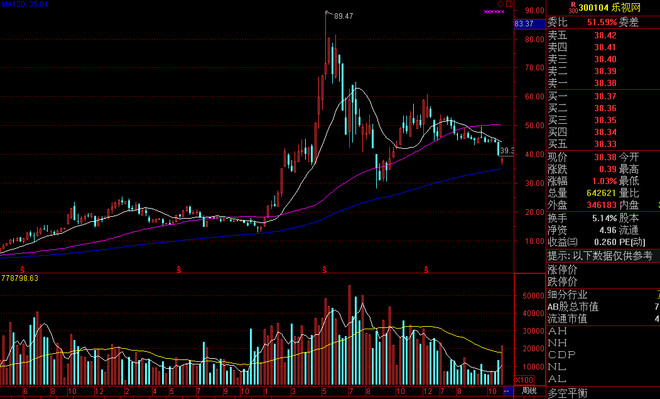
Task: Click the R300 badge beside the stock code
Action: (x=573, y=6)
